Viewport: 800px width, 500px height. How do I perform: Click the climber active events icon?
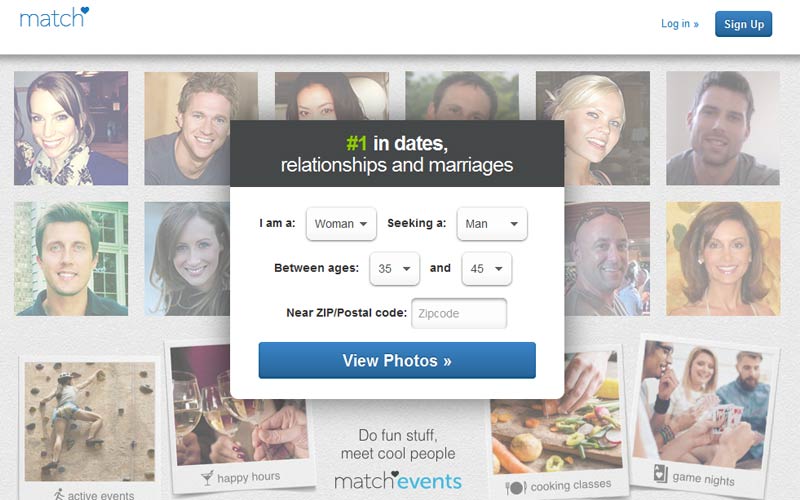(x=59, y=494)
